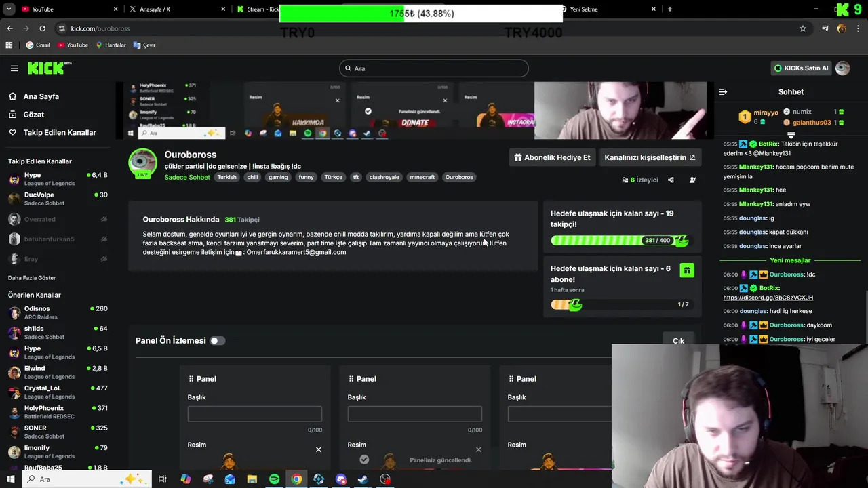Open a new browser tab
The image size is (868, 488).
click(669, 9)
